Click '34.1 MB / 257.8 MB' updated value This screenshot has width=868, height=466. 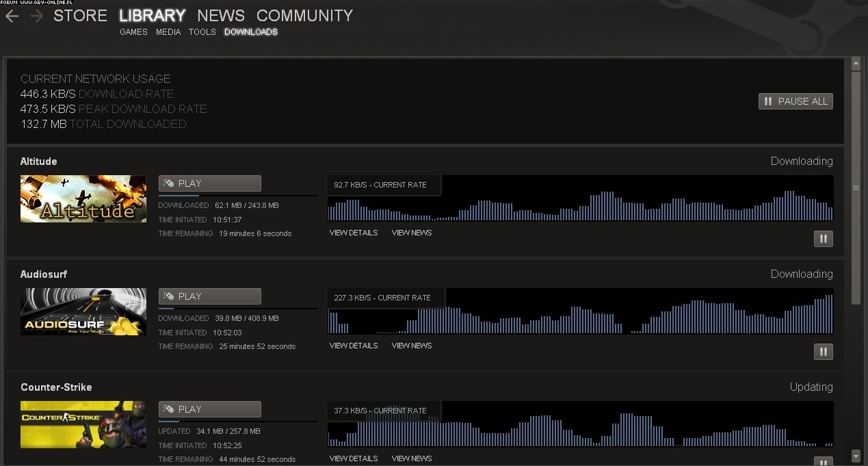[228, 431]
